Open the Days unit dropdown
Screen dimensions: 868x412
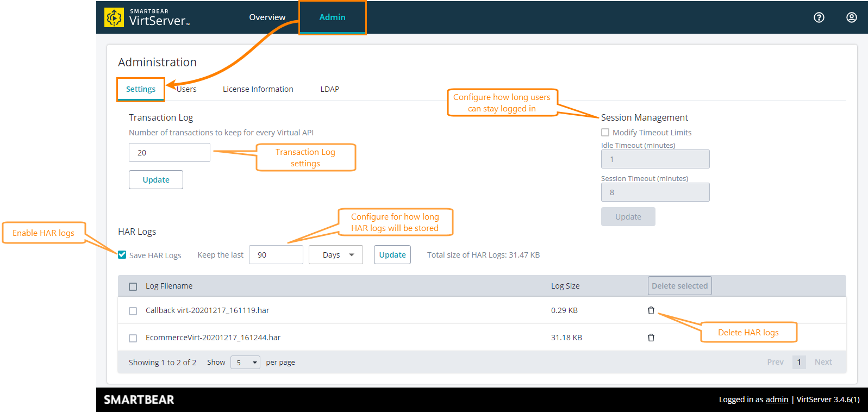point(336,255)
